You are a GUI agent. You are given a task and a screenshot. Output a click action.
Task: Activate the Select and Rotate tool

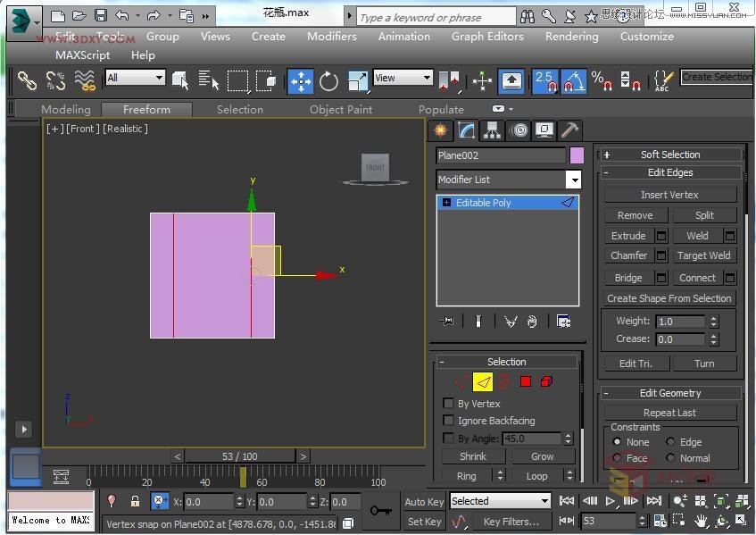[329, 81]
